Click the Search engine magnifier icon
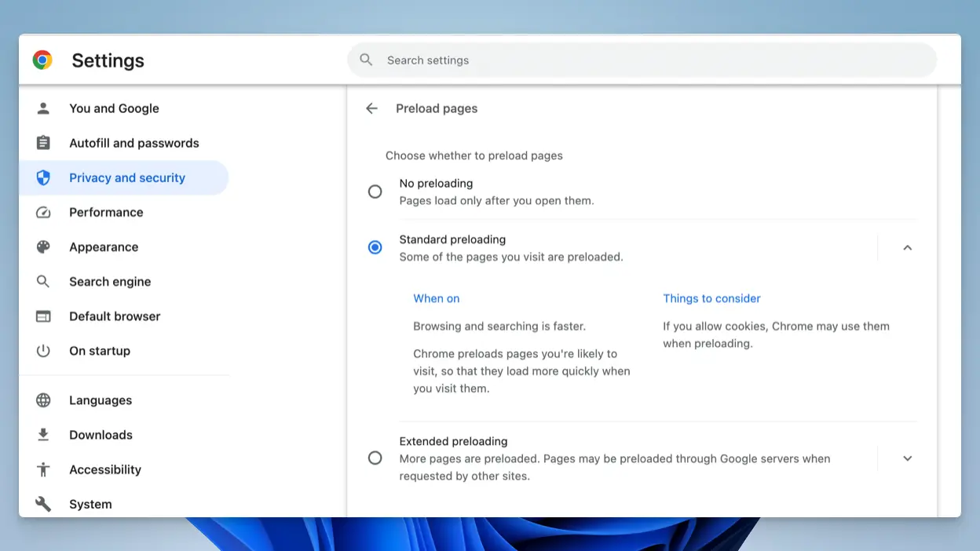 click(x=43, y=281)
